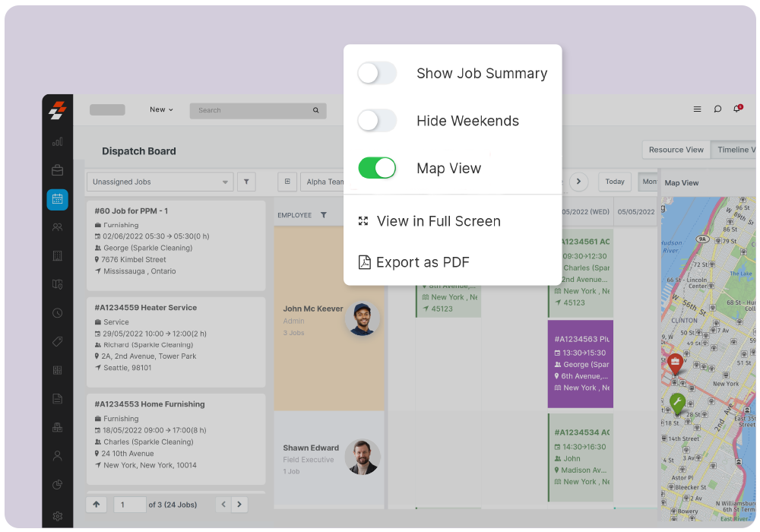
Task: Click John Mc Keever's profile photo
Action: pyautogui.click(x=362, y=318)
